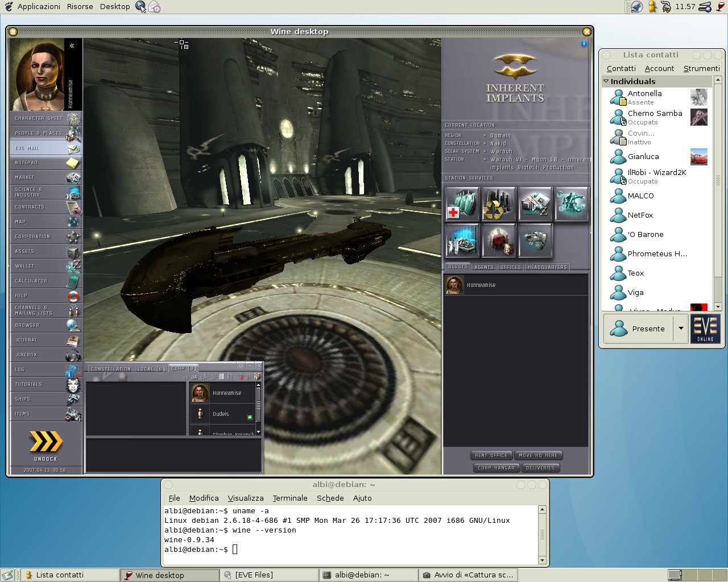The width and height of the screenshot is (728, 582).
Task: Open Contatti menu in Lista contatti
Action: point(621,68)
